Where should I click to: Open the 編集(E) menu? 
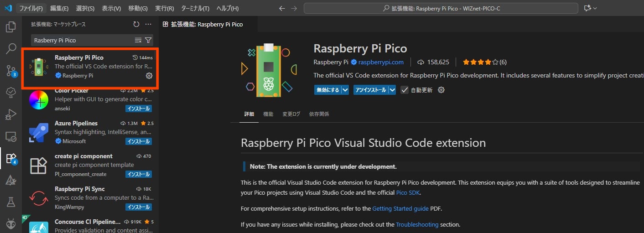(59, 8)
